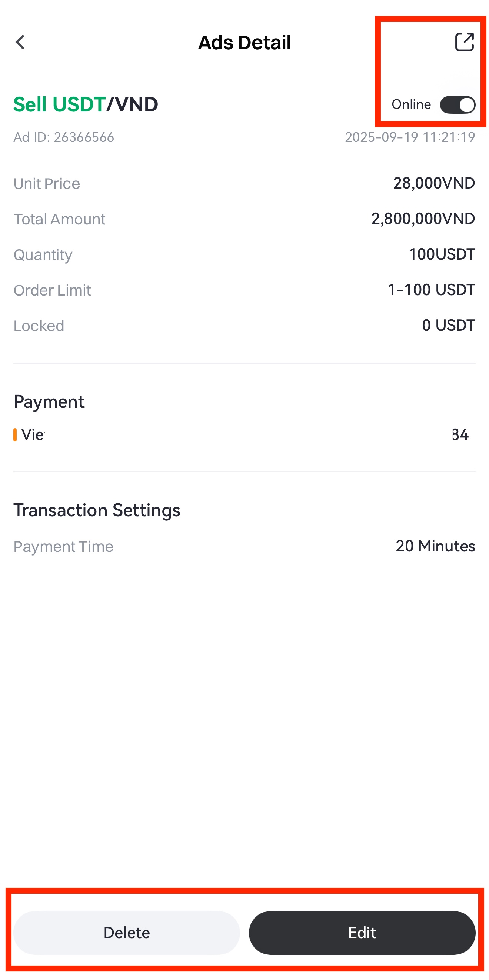Click the 100USDT quantity value
Viewport: 489px width, 980px height.
pos(442,254)
